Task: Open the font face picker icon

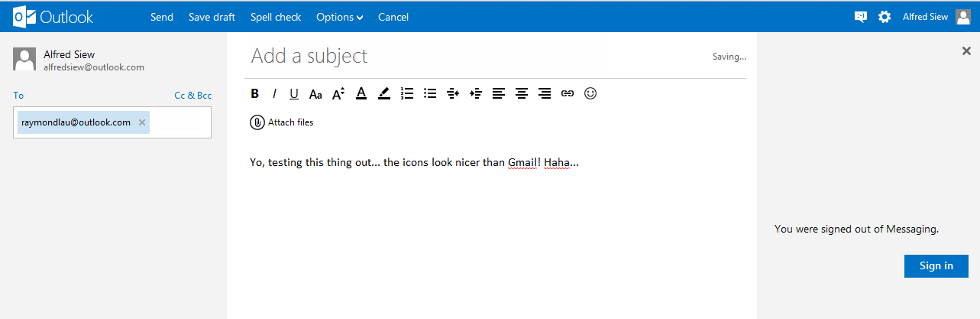Action: (315, 94)
